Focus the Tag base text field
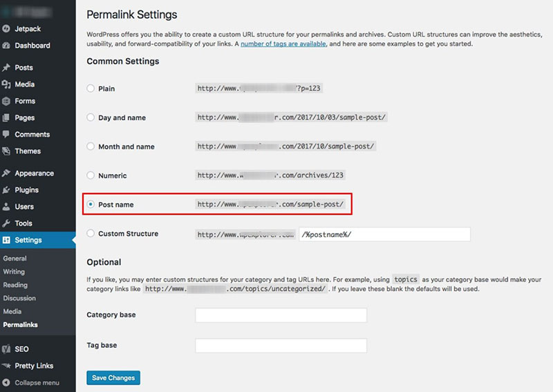553x392 pixels. click(281, 346)
